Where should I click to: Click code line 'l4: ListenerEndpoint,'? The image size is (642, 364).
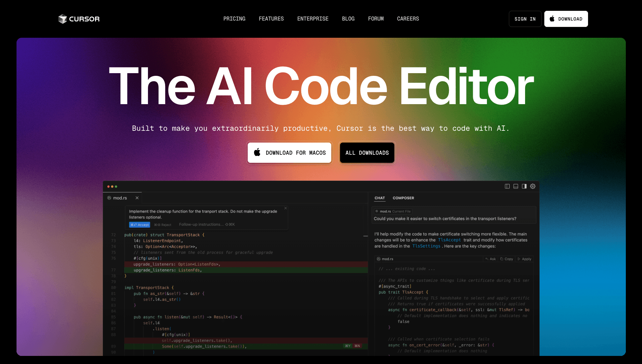coord(158,241)
